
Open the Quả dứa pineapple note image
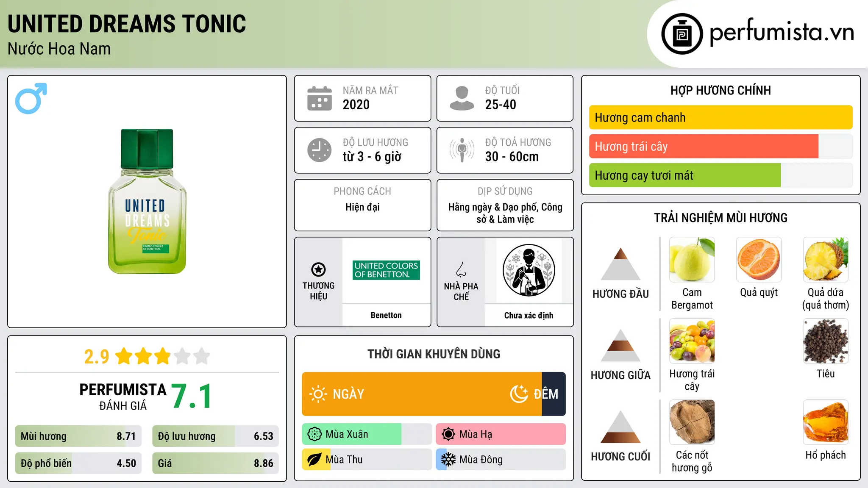(x=826, y=260)
